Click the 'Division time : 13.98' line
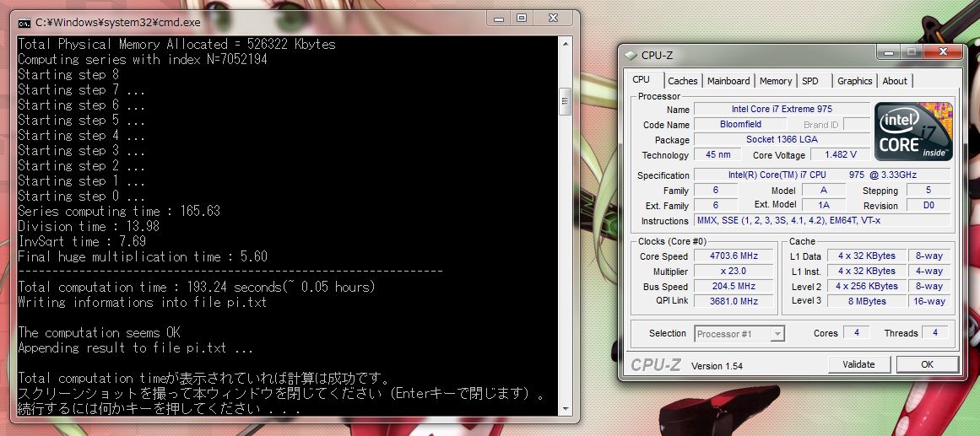Viewport: 980px width, 436px height. point(88,226)
